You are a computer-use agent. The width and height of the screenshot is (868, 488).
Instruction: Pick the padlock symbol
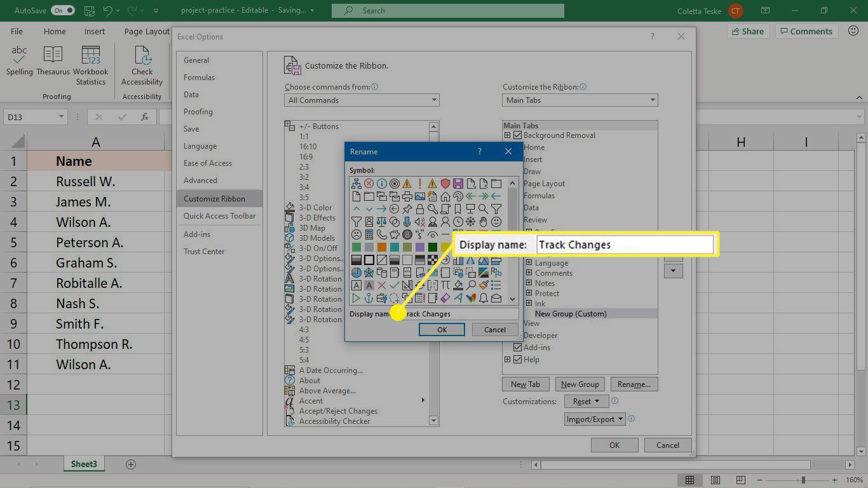tap(420, 209)
